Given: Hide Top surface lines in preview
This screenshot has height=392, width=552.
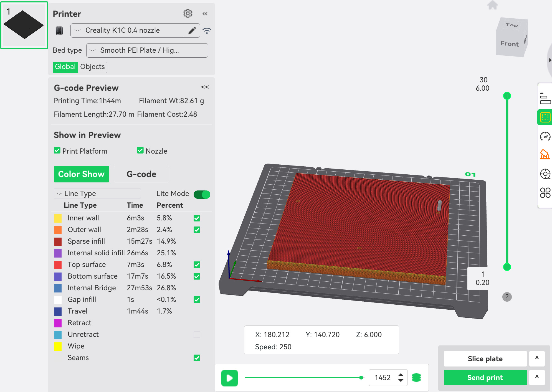Looking at the screenshot, I should click(x=197, y=264).
